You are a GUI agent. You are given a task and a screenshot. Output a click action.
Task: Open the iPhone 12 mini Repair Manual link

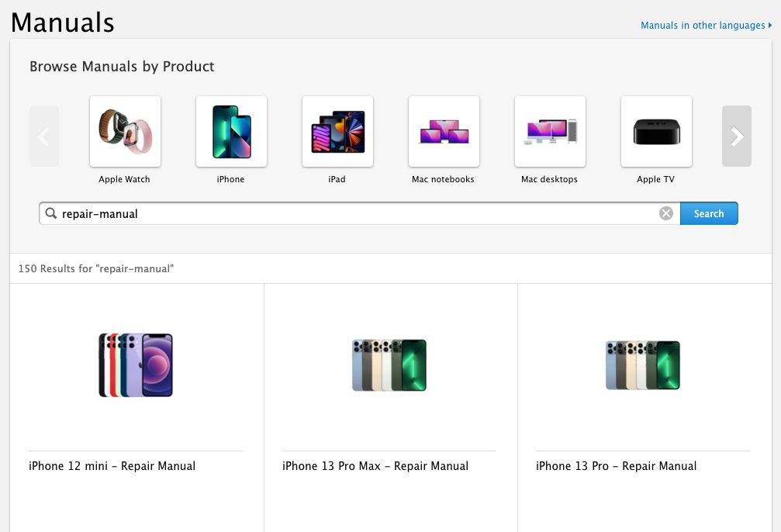pos(112,465)
